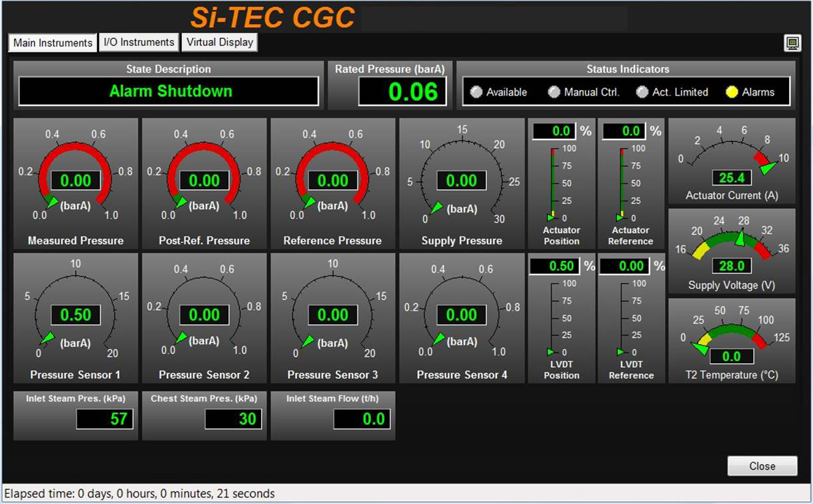This screenshot has height=504, width=813.
Task: Click the Inlet Steam Flow value 0.0
Action: (x=362, y=418)
